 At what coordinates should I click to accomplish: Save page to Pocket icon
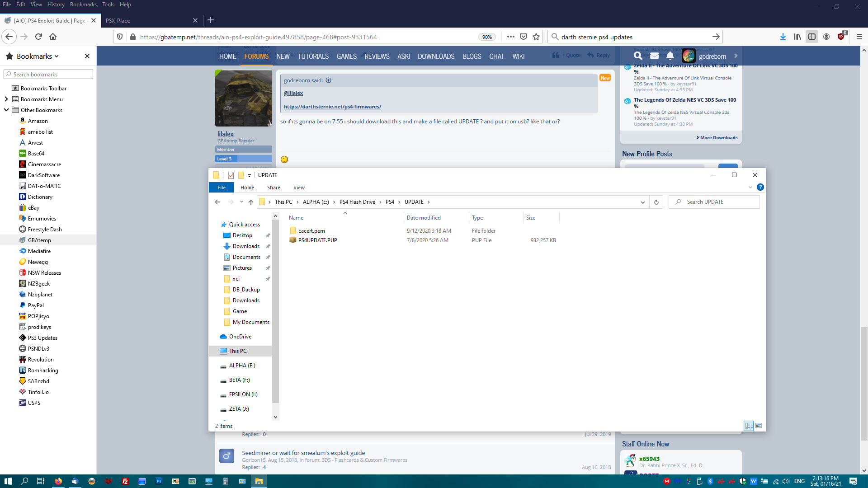pyautogui.click(x=524, y=37)
